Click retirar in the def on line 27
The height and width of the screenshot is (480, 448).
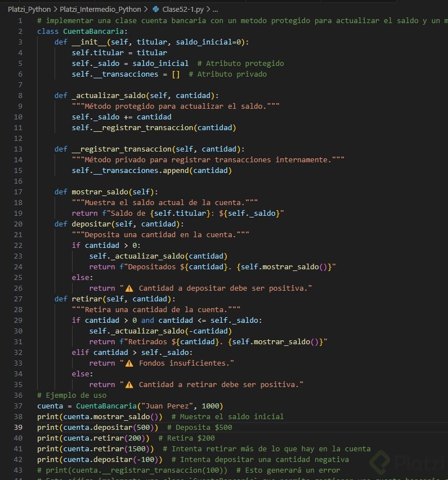(87, 299)
